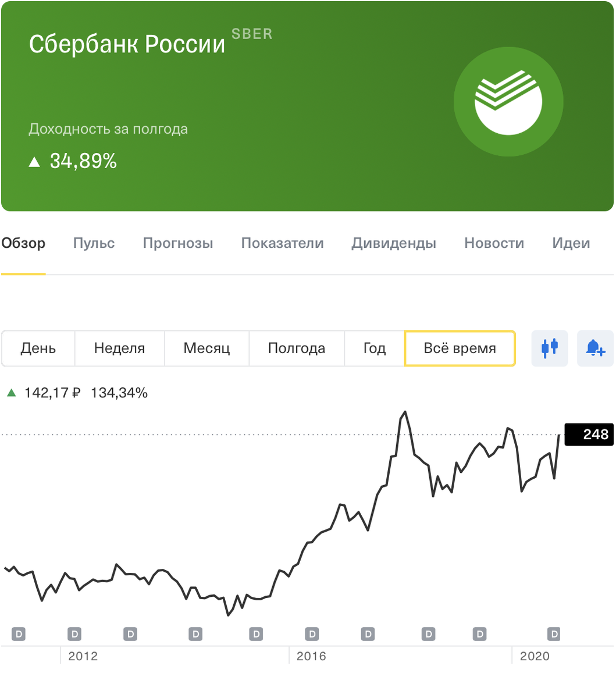Select the Неделя time range

click(x=119, y=348)
